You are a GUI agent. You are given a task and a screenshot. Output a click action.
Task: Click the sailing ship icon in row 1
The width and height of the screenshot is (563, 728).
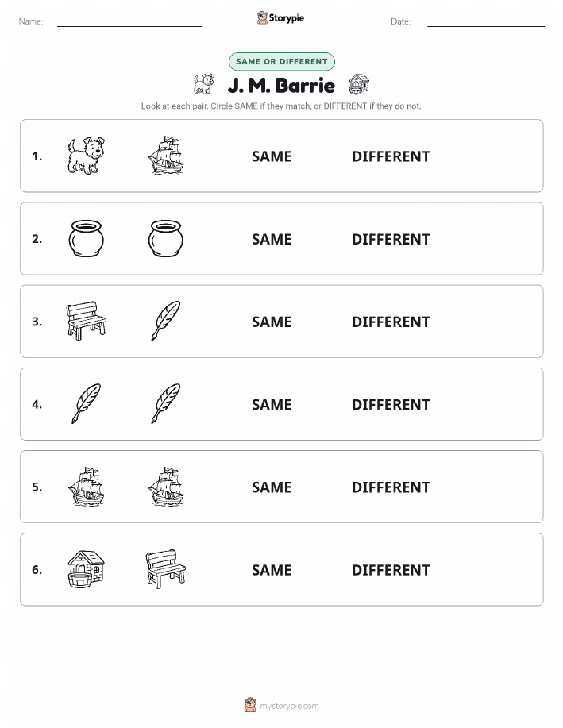click(x=166, y=156)
